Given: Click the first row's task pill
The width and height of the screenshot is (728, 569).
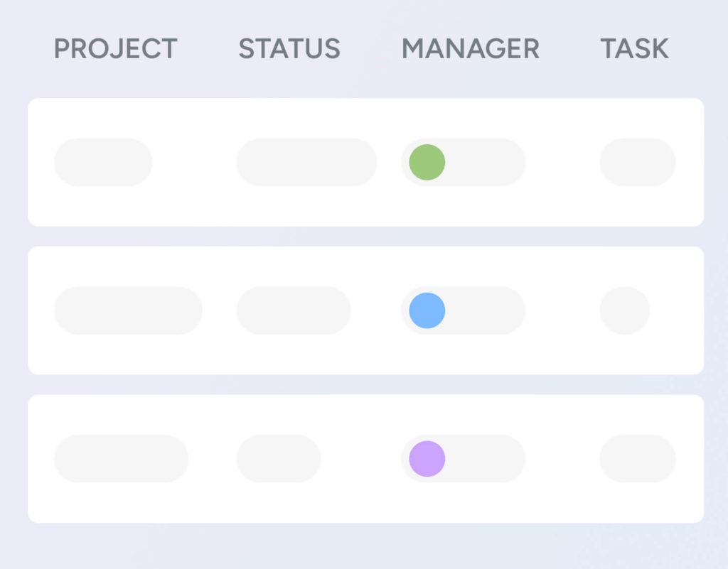Looking at the screenshot, I should point(638,162).
